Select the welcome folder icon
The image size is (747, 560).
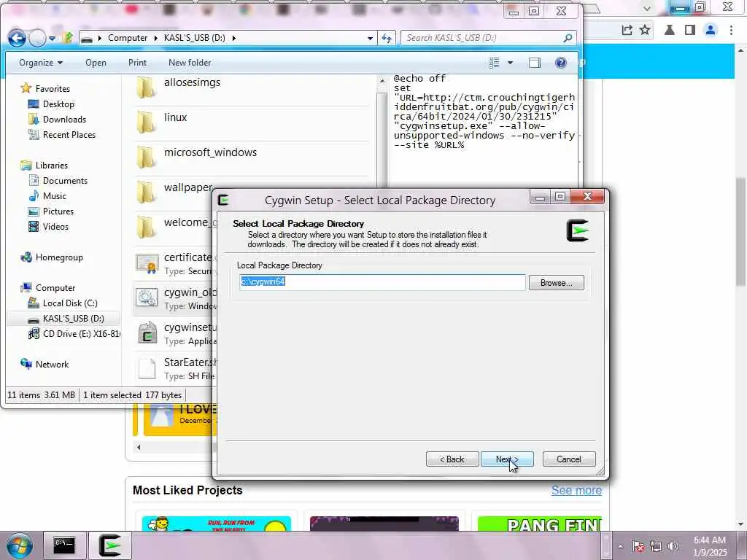[x=146, y=227]
